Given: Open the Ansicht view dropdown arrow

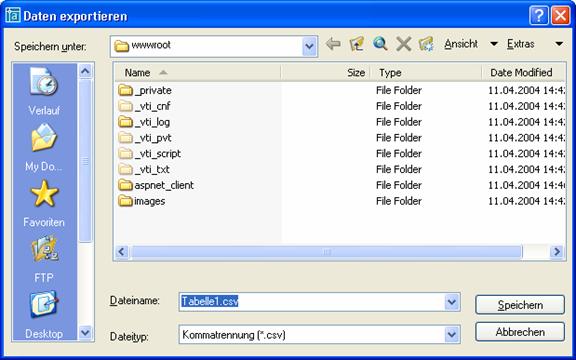Looking at the screenshot, I should (494, 44).
